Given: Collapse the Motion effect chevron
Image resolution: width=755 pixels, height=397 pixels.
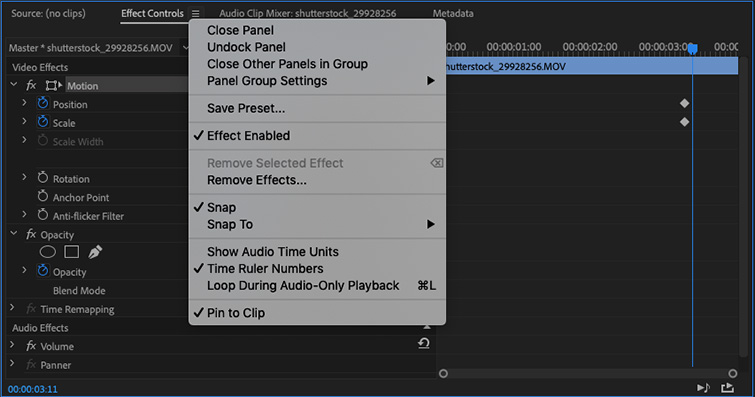Looking at the screenshot, I should (x=13, y=85).
